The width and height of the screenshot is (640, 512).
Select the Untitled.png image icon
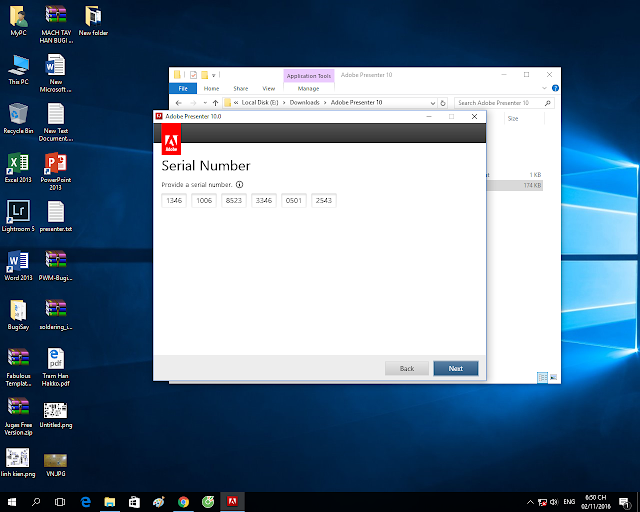tap(56, 410)
